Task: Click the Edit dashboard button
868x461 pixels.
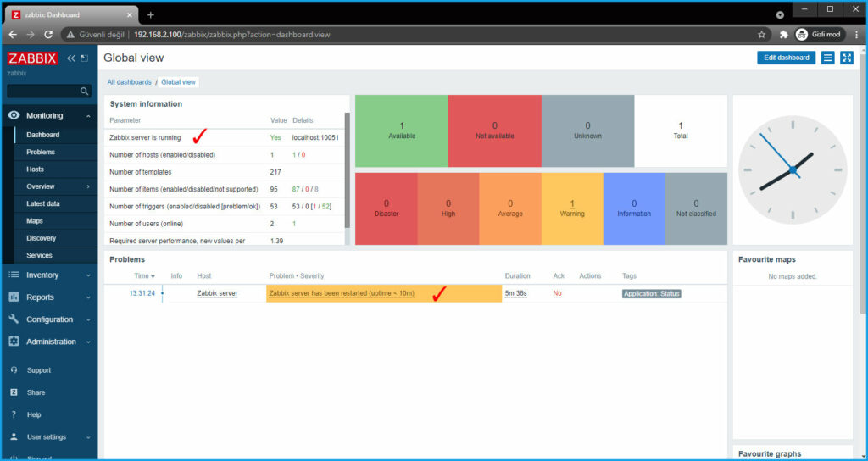Action: coord(786,58)
